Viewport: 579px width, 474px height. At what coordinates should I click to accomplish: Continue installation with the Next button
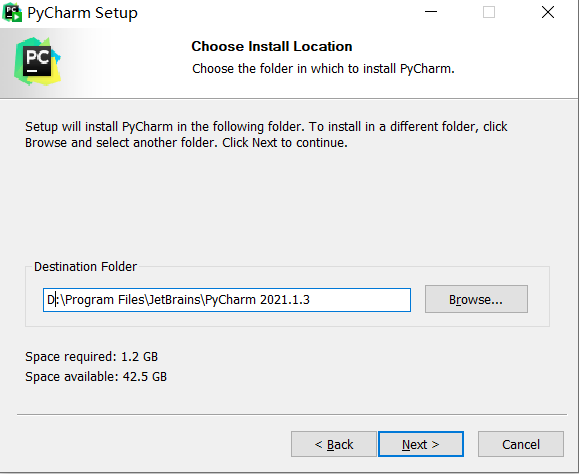421,444
